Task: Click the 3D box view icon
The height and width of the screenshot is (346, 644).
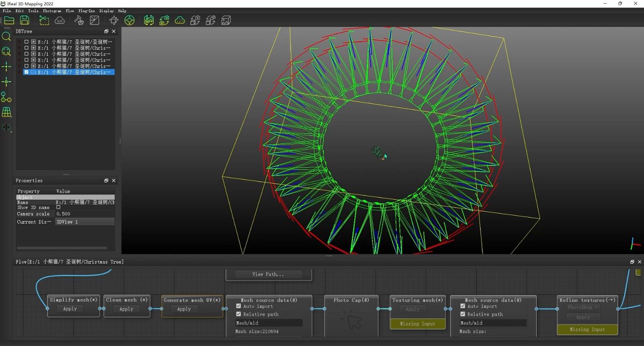Action: [114, 20]
